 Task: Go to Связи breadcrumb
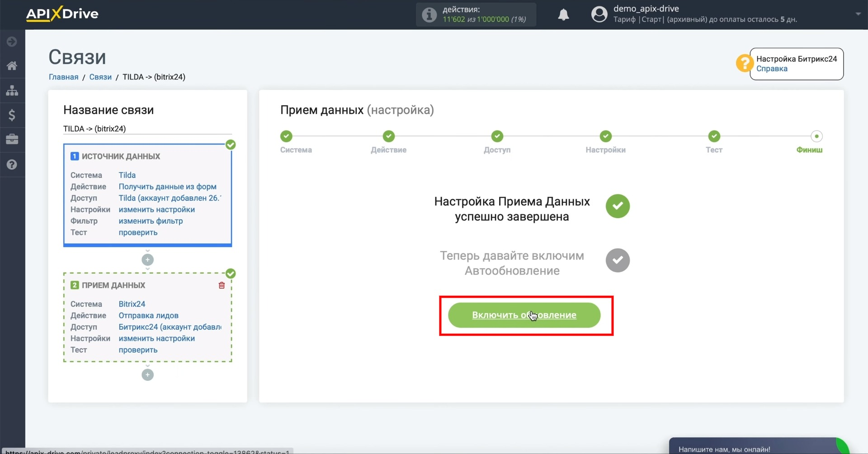(x=100, y=77)
